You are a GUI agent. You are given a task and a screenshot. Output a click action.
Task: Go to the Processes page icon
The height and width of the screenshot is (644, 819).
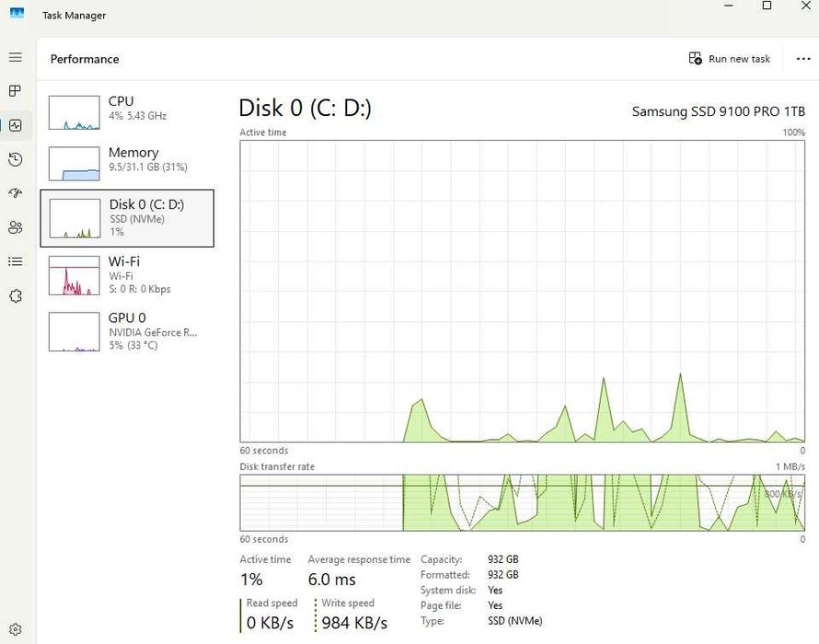(15, 91)
